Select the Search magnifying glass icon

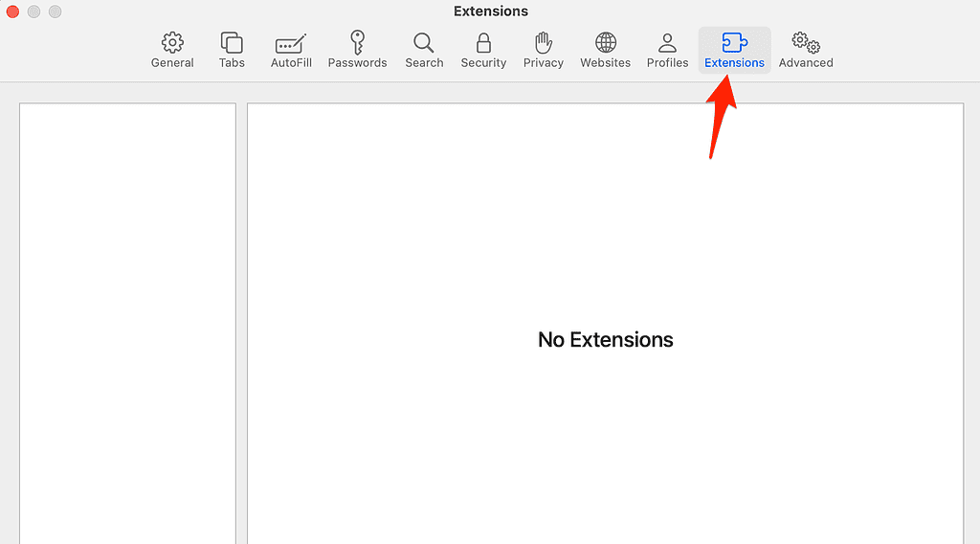click(424, 43)
